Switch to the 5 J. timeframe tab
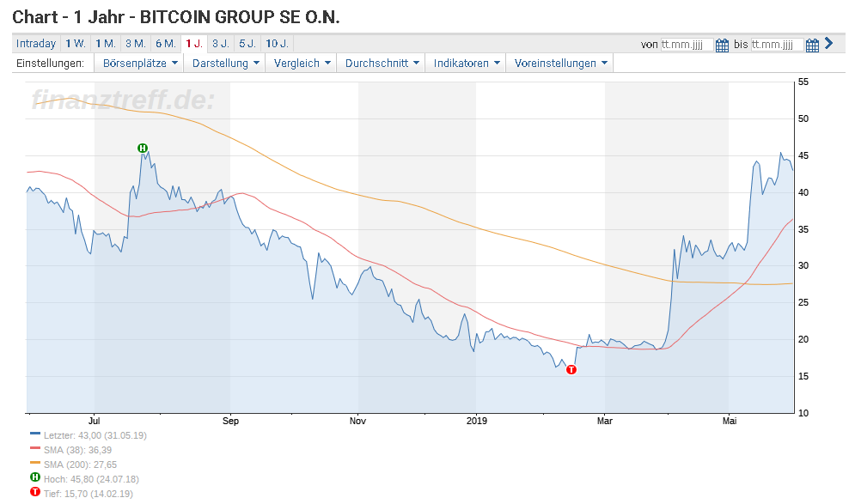 [x=247, y=44]
